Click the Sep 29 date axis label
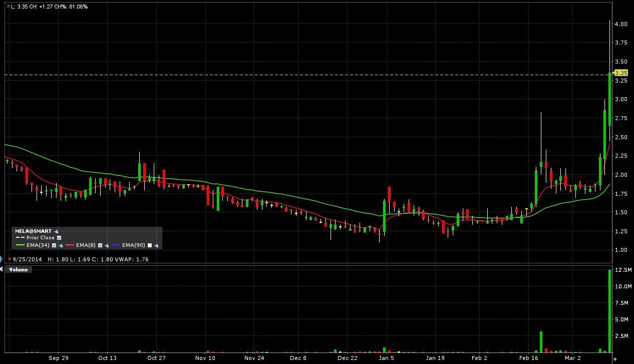 coord(59,358)
